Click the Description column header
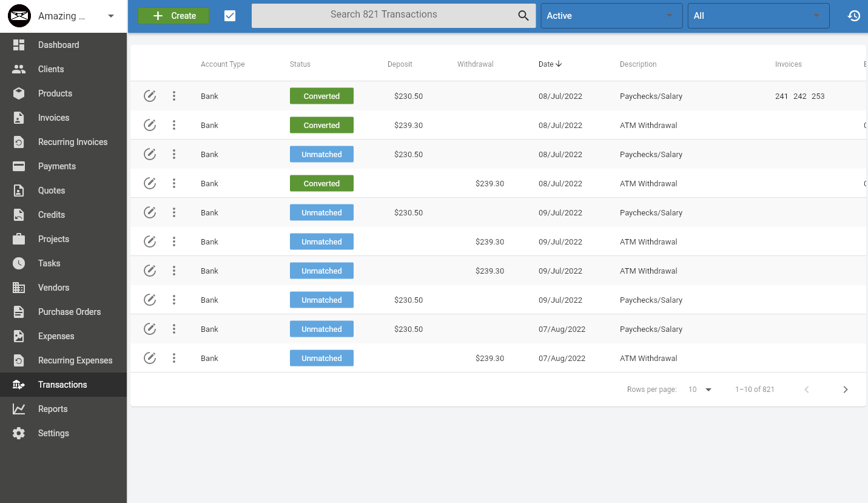 638,64
